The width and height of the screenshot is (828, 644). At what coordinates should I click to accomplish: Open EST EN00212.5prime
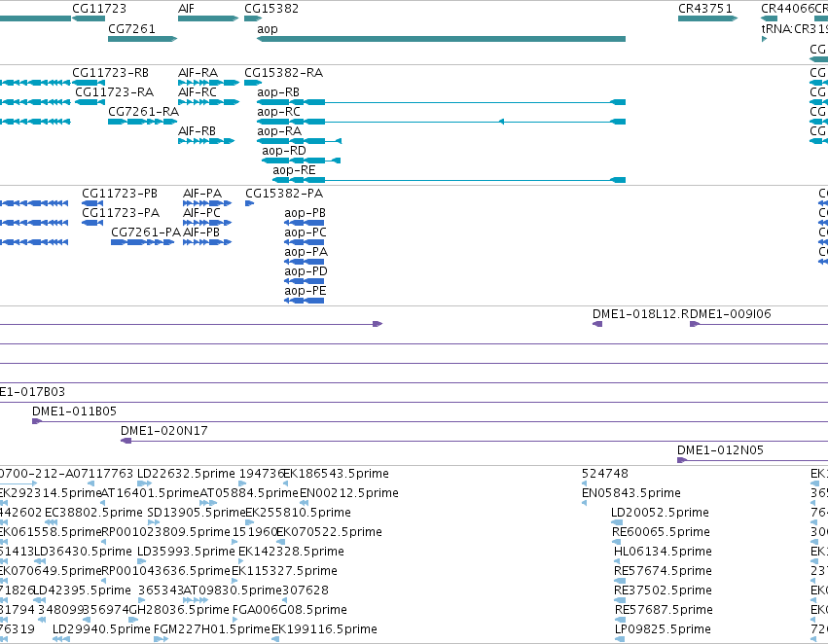(x=304, y=503)
